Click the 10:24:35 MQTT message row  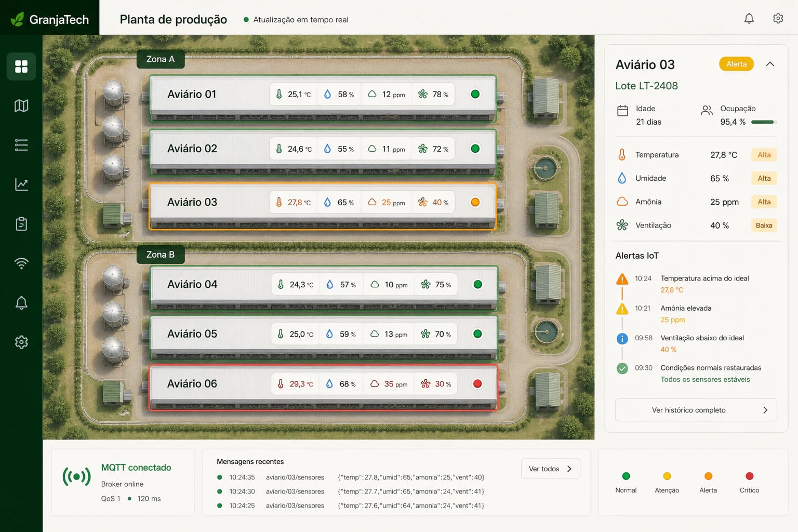(351, 477)
